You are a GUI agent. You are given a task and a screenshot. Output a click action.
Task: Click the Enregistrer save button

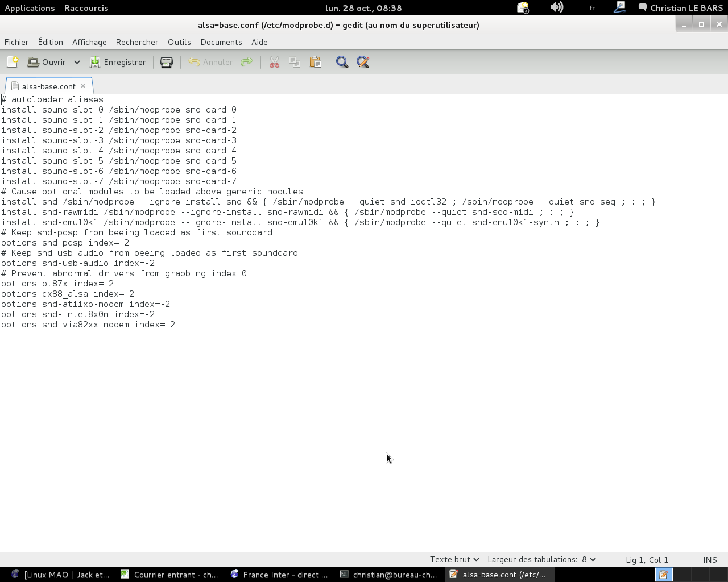click(x=118, y=62)
